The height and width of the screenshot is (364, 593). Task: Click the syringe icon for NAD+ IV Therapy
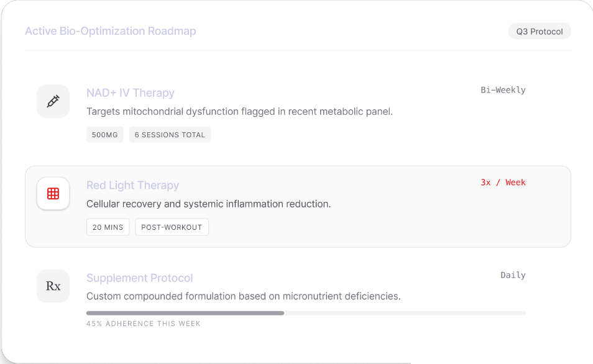pyautogui.click(x=53, y=101)
